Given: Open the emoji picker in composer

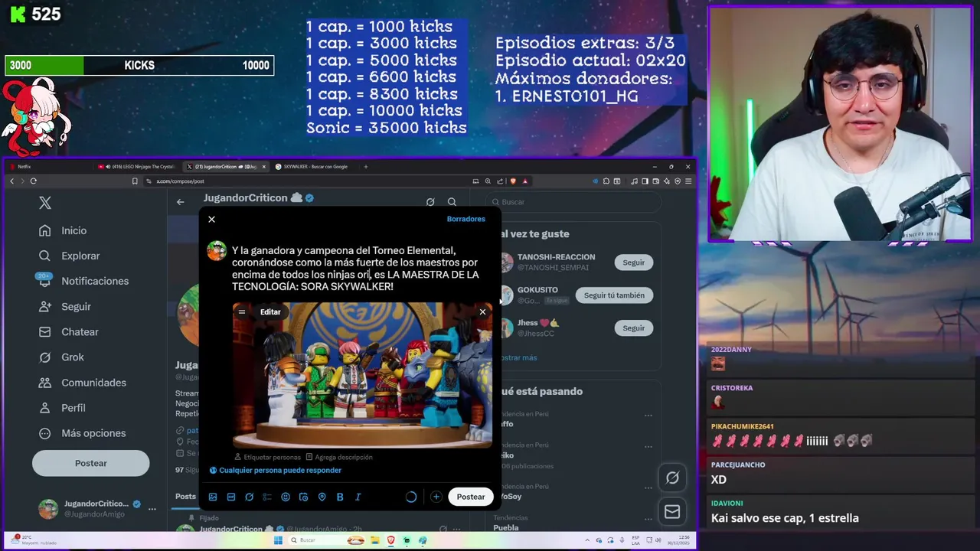Looking at the screenshot, I should coord(286,497).
